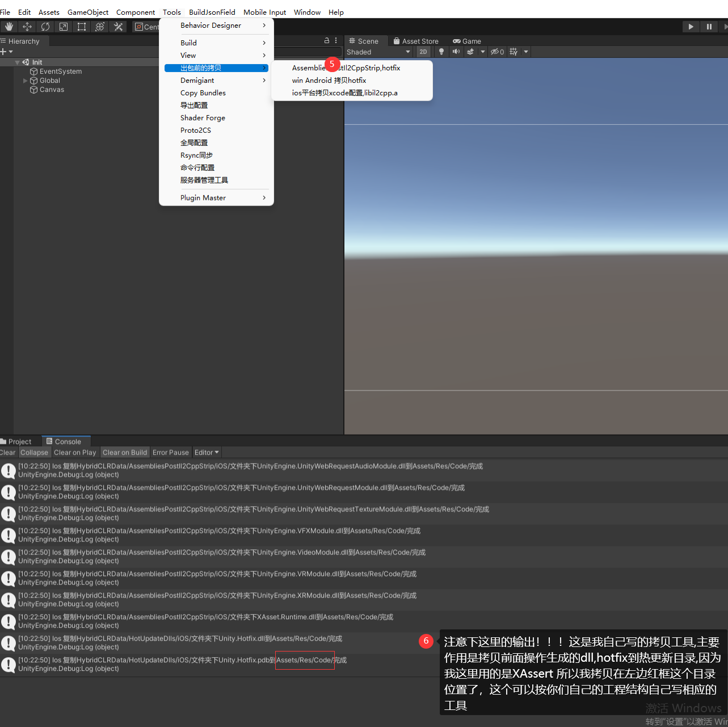The width and height of the screenshot is (728, 727).
Task: Select the Rect transform tool
Action: tap(82, 27)
